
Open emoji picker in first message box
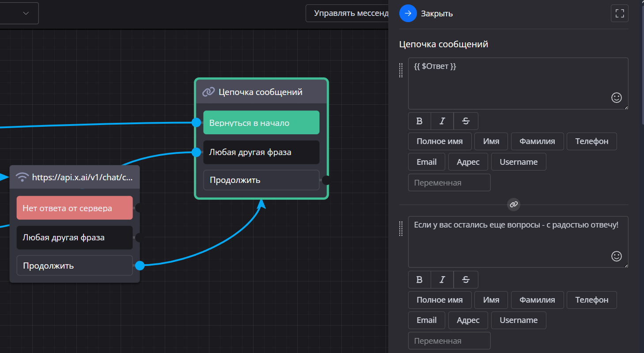point(616,98)
